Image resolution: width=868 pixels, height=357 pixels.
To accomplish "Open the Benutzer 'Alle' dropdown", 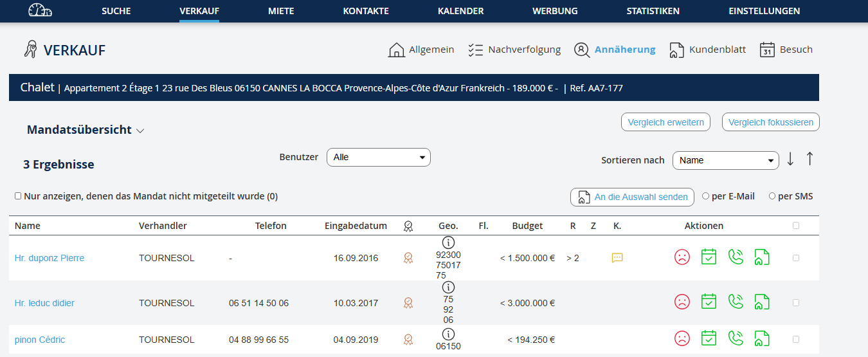I will coord(378,157).
